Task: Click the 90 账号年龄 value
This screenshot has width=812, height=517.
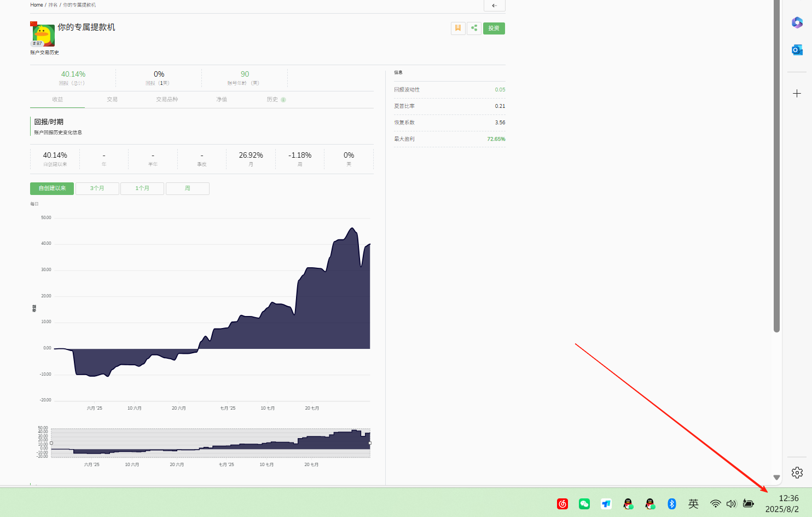Action: click(x=245, y=74)
